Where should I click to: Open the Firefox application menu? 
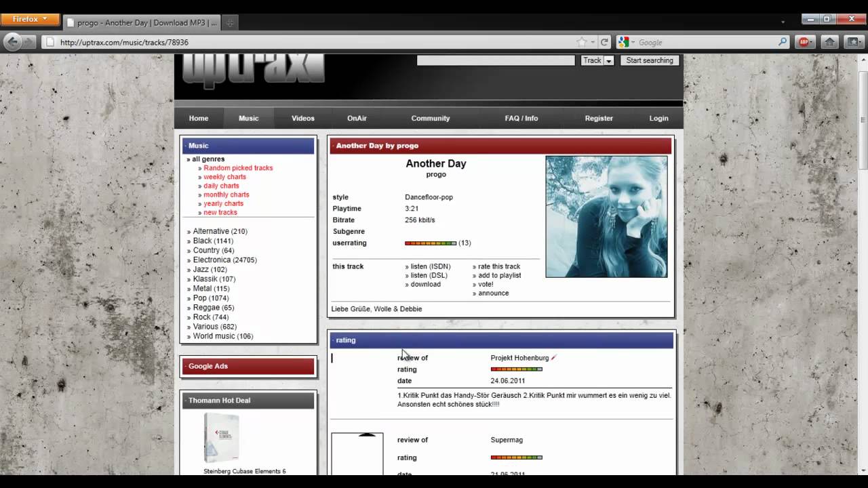coord(30,20)
